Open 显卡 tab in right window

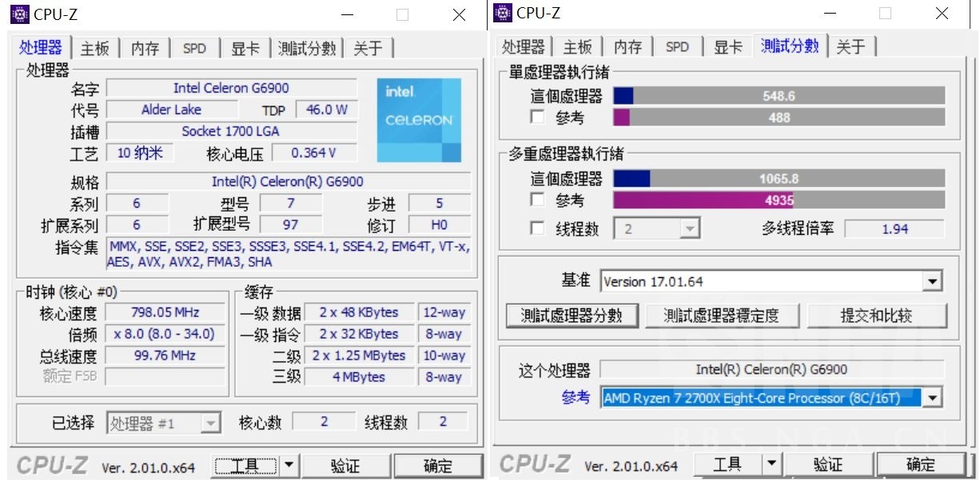(728, 47)
